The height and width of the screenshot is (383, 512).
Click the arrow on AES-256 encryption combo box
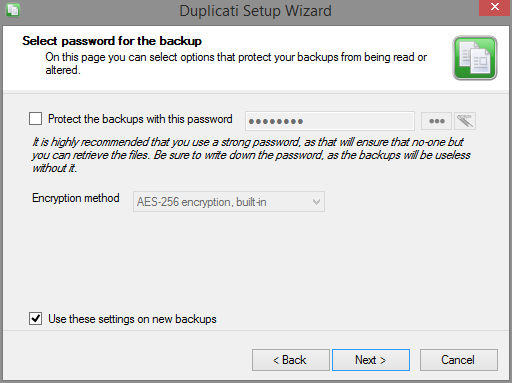[x=316, y=202]
